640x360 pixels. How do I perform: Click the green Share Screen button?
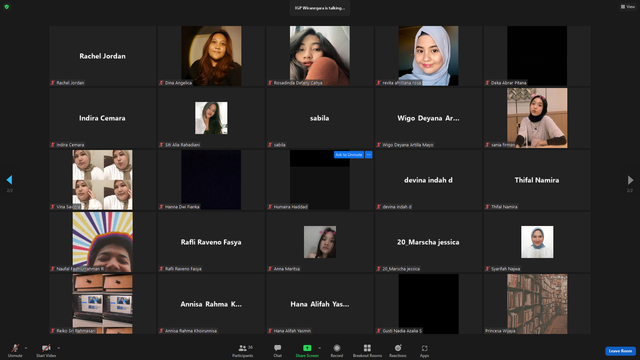307,350
